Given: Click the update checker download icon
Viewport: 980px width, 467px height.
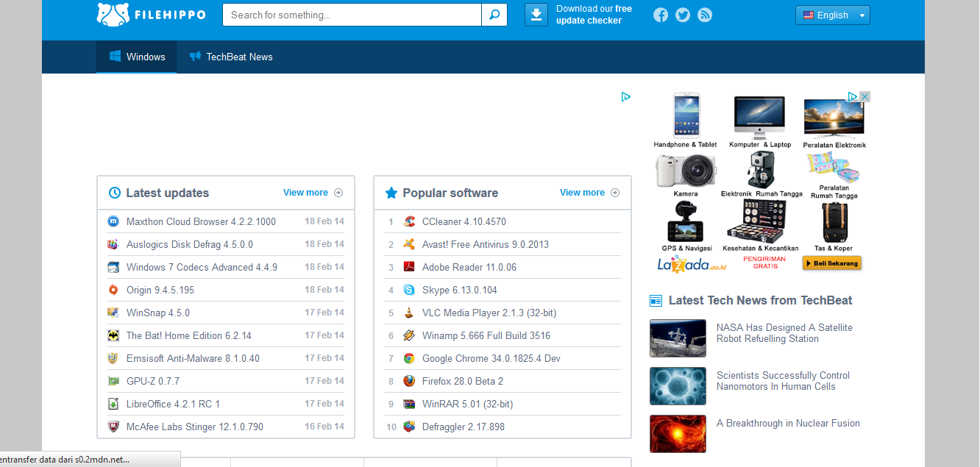Looking at the screenshot, I should 536,15.
